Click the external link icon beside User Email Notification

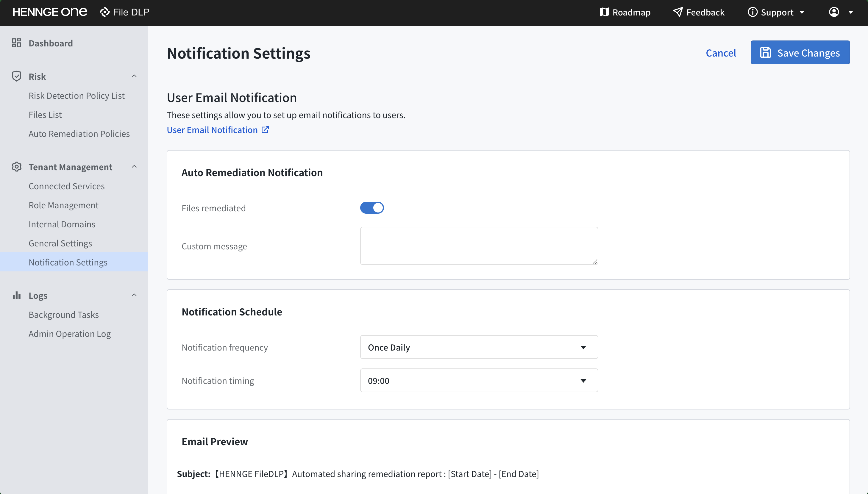tap(265, 130)
